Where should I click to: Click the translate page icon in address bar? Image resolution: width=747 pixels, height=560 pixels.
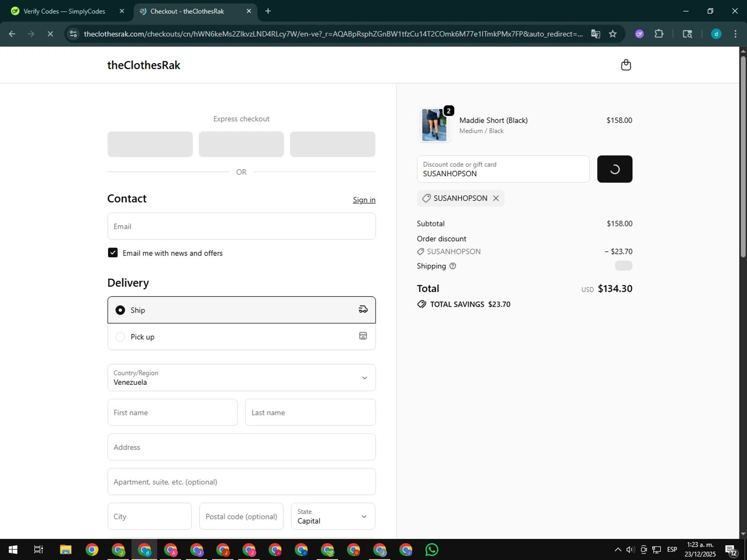[596, 34]
